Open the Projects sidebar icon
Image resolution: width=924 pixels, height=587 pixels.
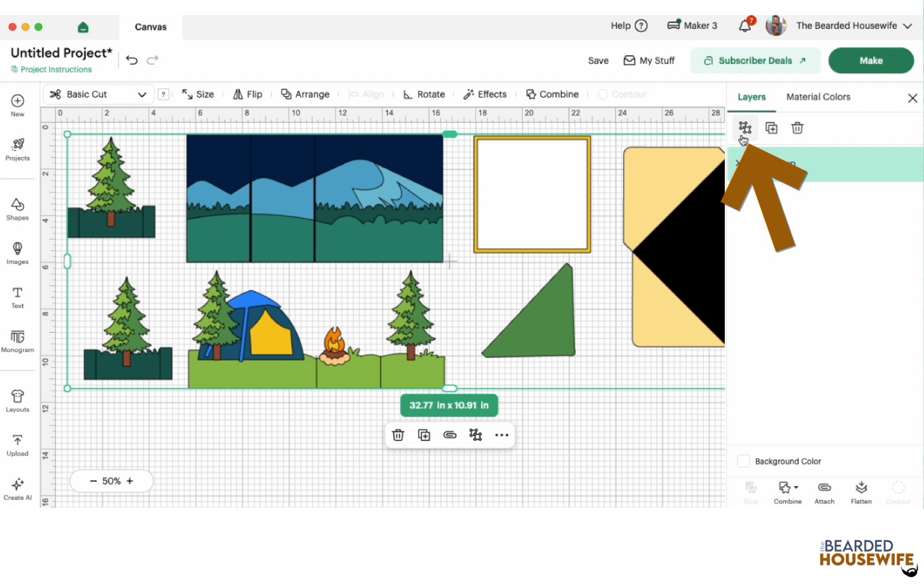click(x=17, y=149)
